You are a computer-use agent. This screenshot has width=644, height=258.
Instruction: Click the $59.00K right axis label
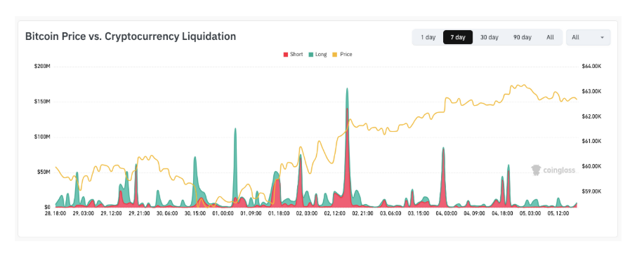coord(591,191)
